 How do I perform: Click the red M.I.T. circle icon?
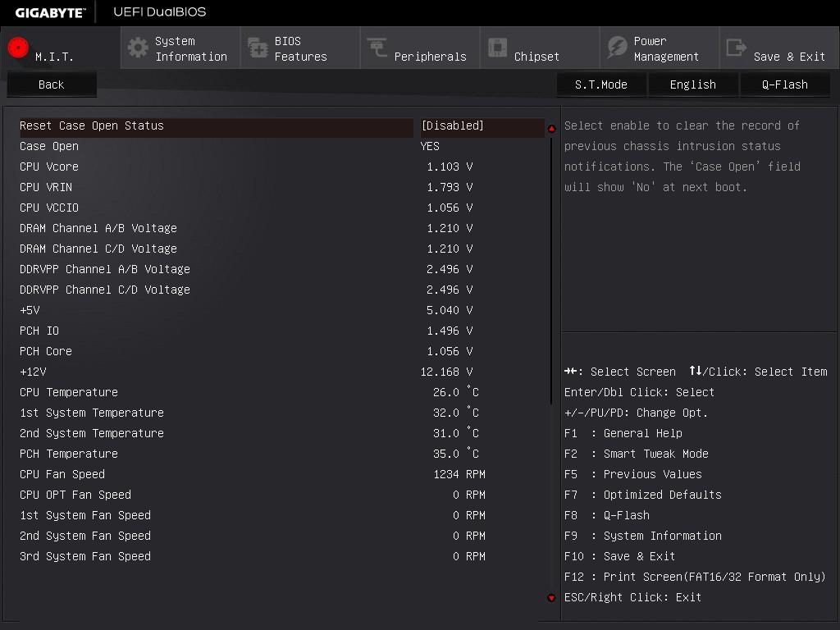tap(18, 48)
